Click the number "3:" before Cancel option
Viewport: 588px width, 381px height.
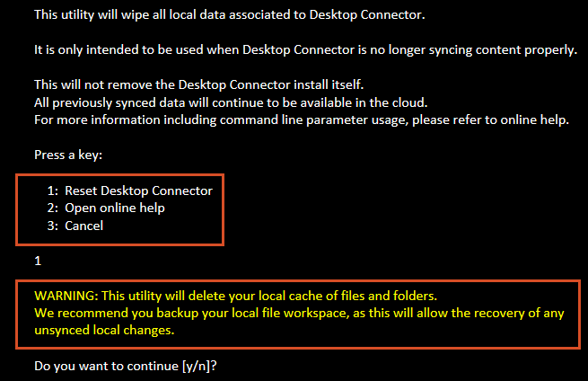53,226
